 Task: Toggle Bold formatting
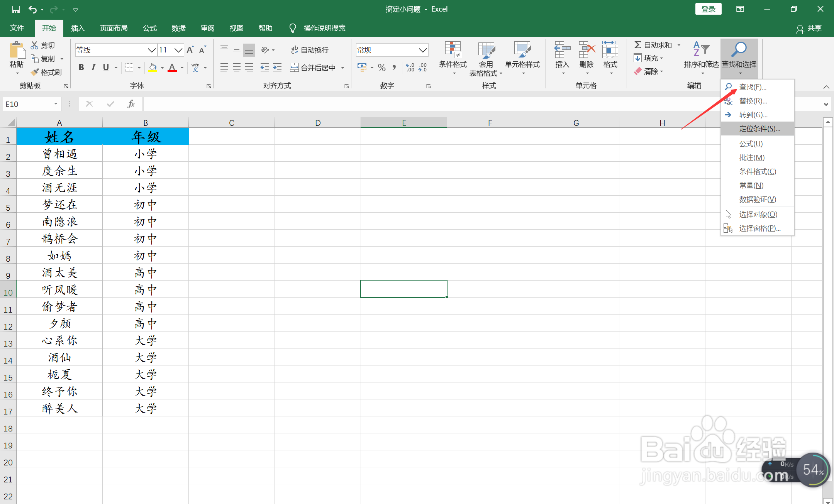pyautogui.click(x=81, y=68)
